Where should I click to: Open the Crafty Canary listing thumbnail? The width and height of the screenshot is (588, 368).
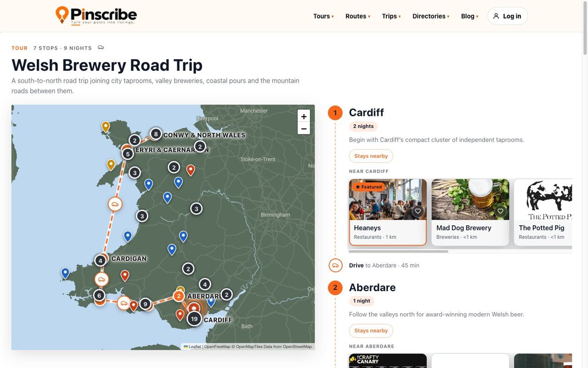click(x=388, y=361)
